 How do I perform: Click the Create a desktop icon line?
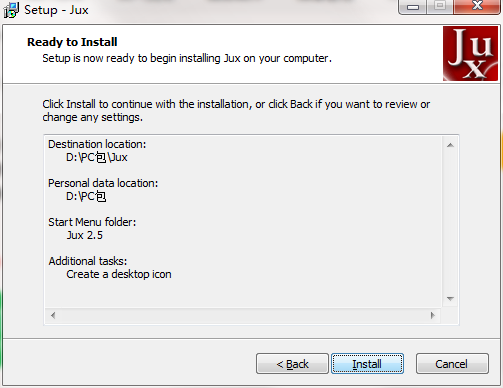pyautogui.click(x=119, y=274)
